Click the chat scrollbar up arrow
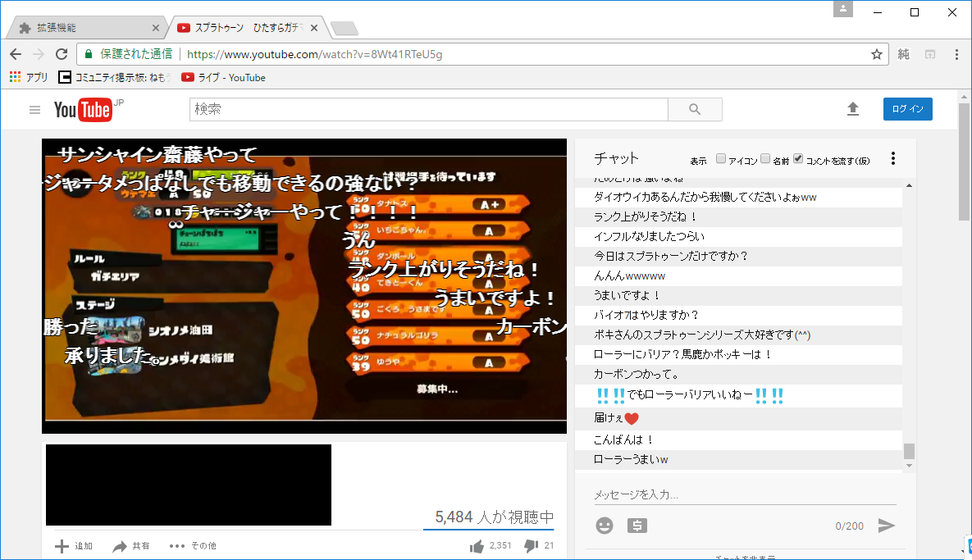The image size is (972, 560). pos(909,185)
